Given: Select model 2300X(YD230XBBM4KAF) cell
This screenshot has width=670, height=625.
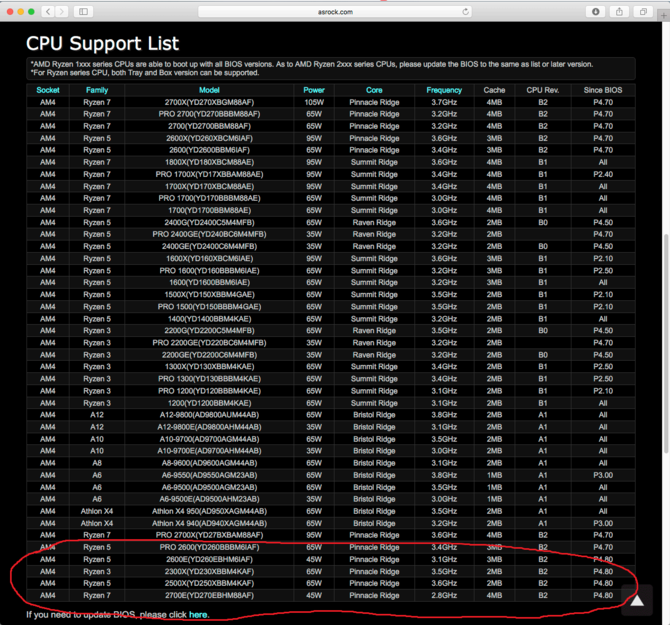Looking at the screenshot, I should click(x=209, y=572).
